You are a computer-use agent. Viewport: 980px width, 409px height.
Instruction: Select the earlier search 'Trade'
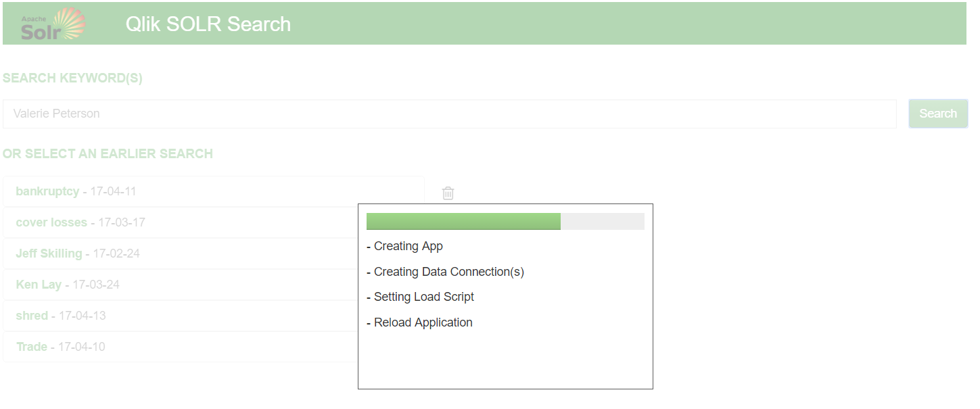point(181,347)
